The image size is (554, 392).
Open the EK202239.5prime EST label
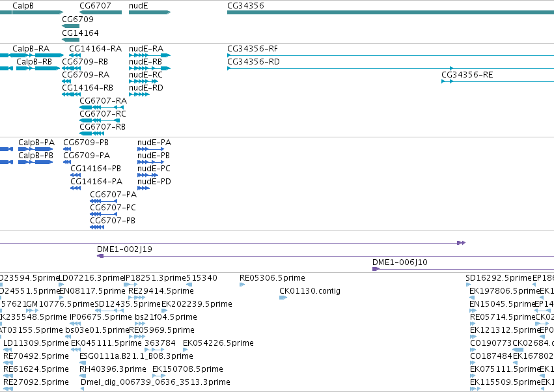pyautogui.click(x=197, y=304)
